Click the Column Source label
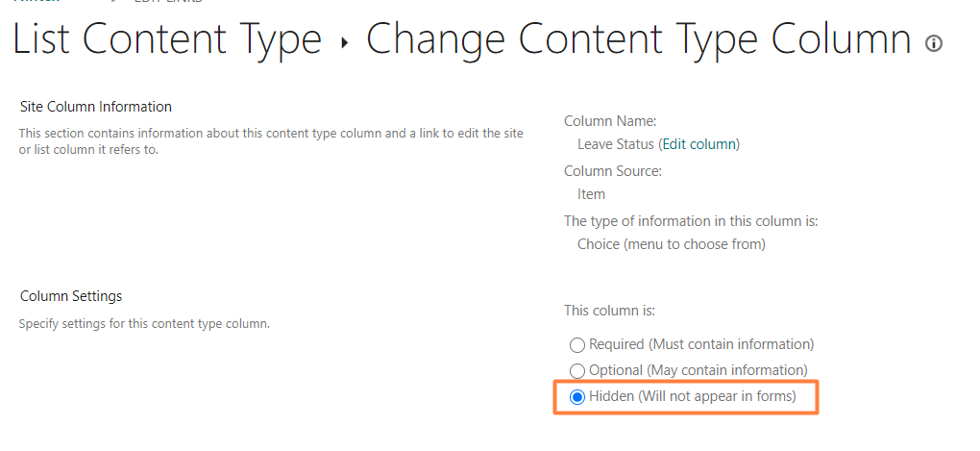The image size is (980, 451). tap(613, 171)
